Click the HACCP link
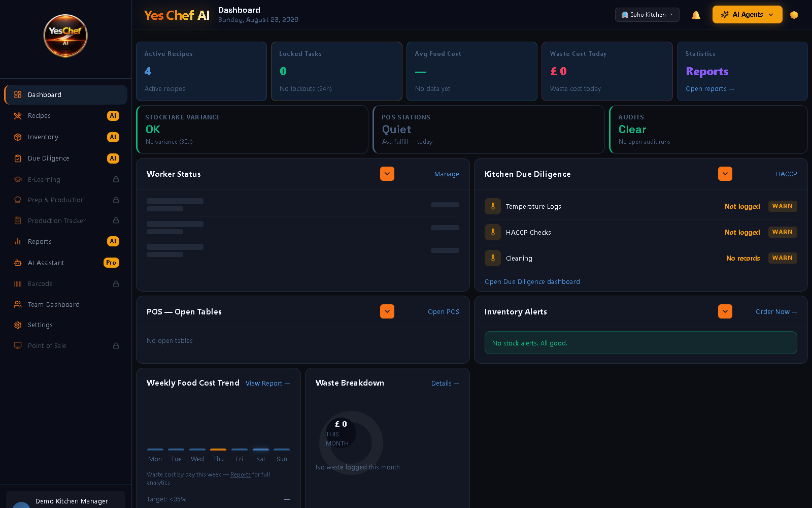Viewport: 812px width, 508px height. coord(786,174)
